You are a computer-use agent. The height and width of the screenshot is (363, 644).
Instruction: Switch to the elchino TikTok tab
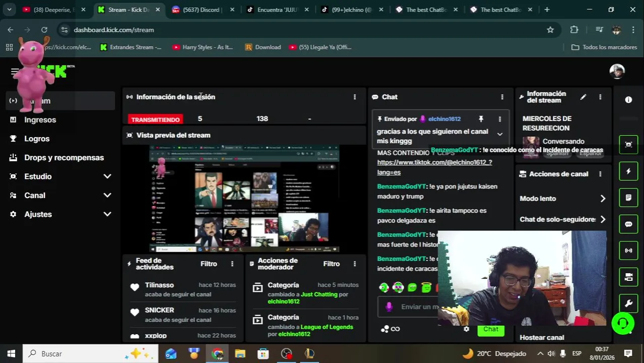pyautogui.click(x=351, y=10)
